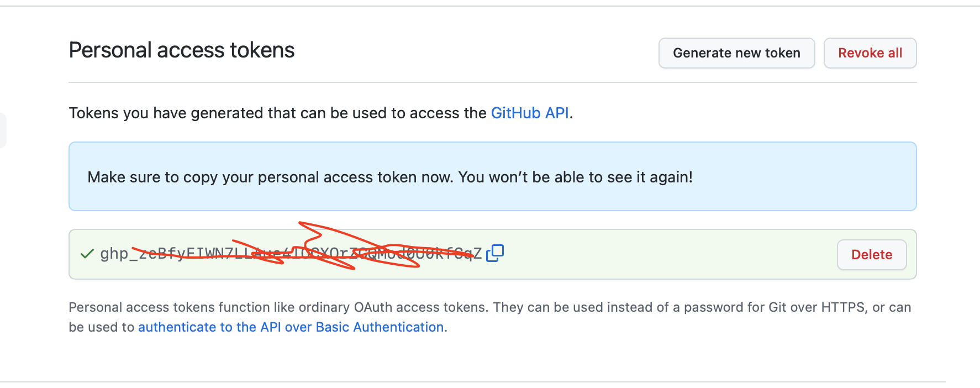This screenshot has width=980, height=388.
Task: Click the "be used to" text before the link
Action: pos(102,327)
